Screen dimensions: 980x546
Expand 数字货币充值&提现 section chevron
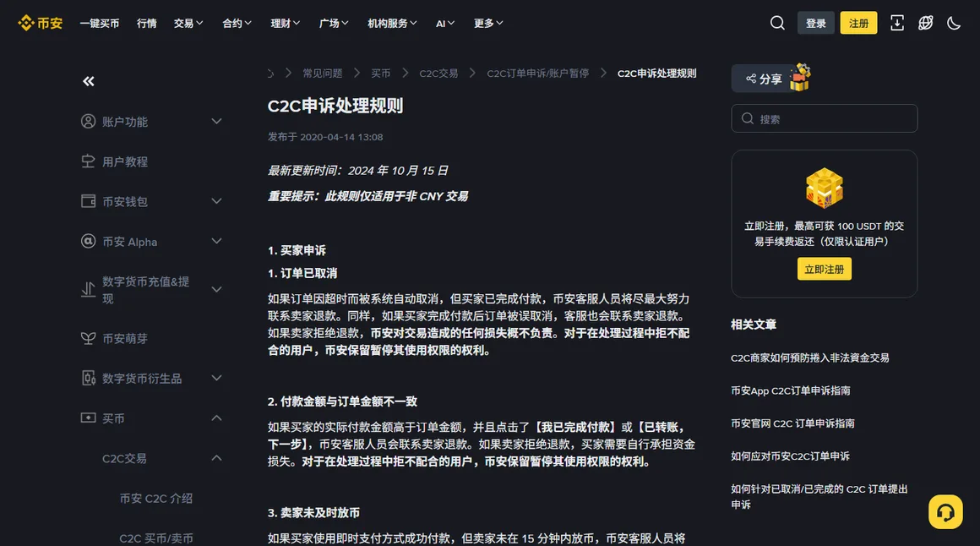pos(216,290)
